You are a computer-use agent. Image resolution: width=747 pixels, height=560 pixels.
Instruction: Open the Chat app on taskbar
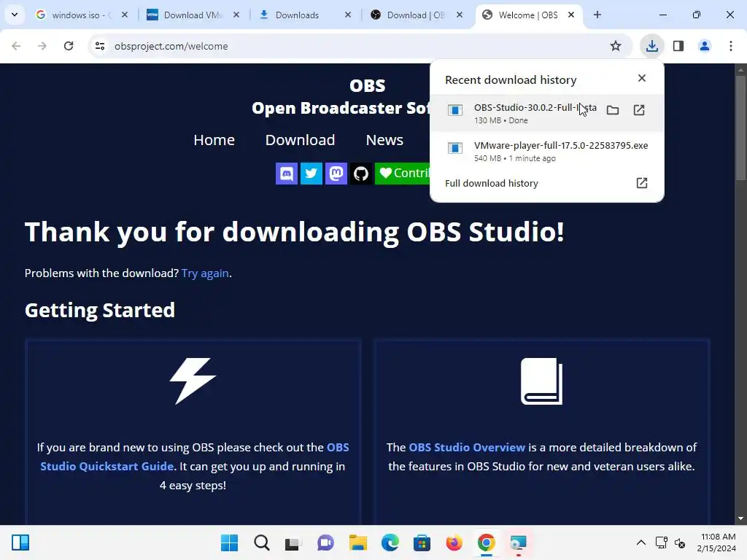[x=326, y=542]
